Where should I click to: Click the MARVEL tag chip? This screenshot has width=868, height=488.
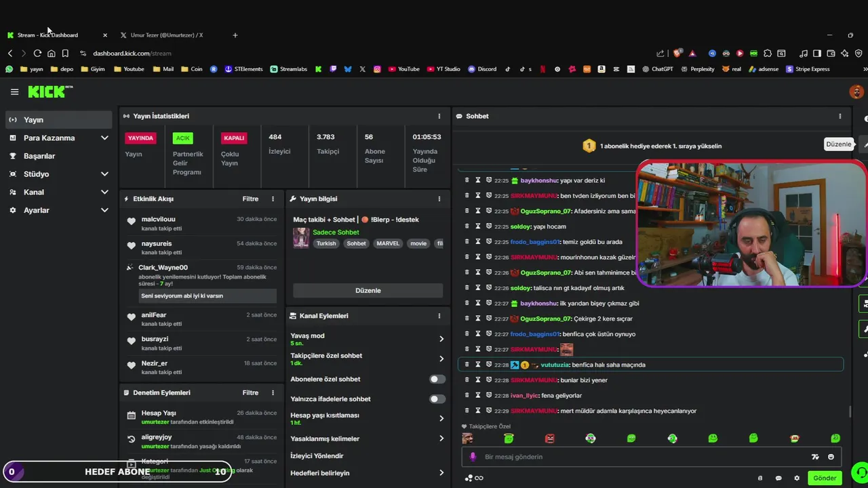click(388, 243)
